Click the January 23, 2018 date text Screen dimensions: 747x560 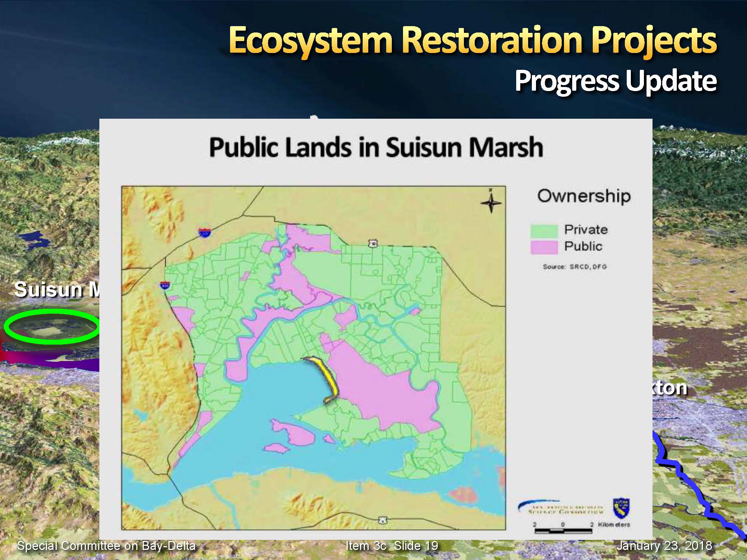[664, 546]
